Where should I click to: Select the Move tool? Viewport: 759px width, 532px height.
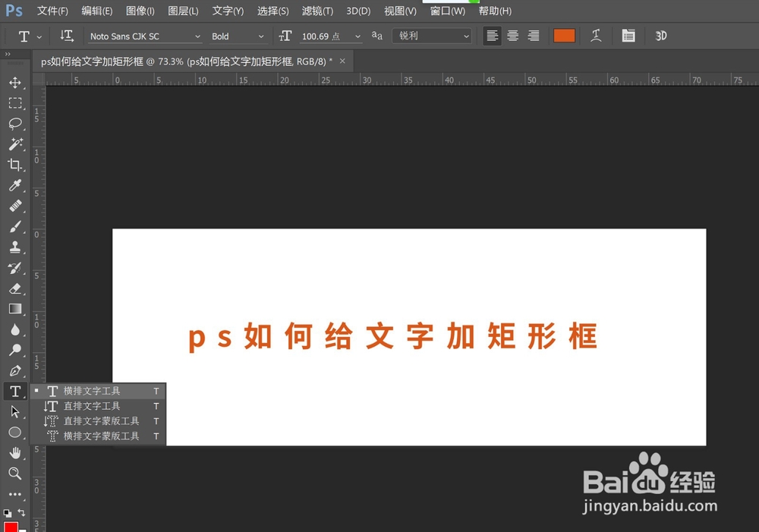[x=15, y=82]
